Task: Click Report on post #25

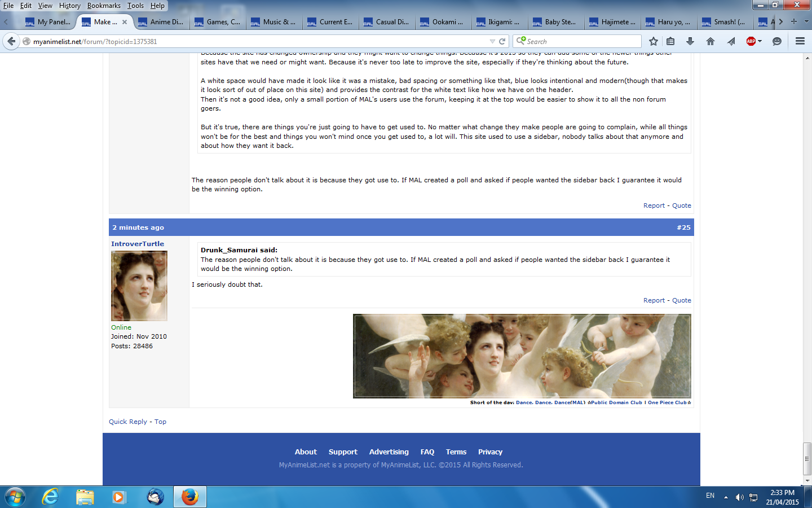Action: pos(654,300)
